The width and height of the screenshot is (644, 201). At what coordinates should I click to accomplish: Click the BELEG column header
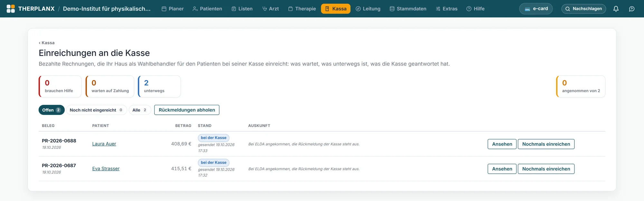pyautogui.click(x=48, y=126)
